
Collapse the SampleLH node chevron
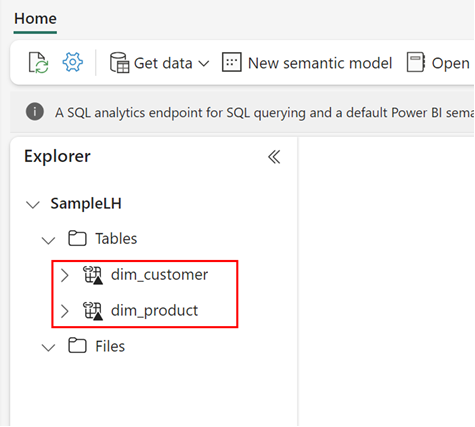point(33,204)
